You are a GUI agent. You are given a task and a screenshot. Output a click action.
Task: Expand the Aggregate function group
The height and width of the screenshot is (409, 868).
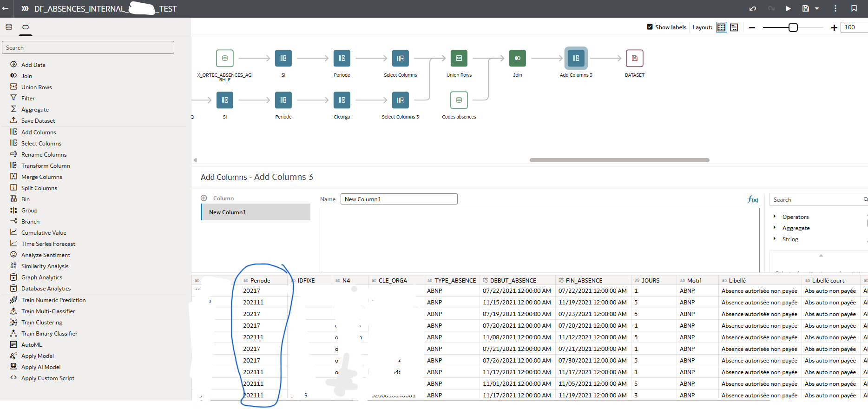pos(775,228)
